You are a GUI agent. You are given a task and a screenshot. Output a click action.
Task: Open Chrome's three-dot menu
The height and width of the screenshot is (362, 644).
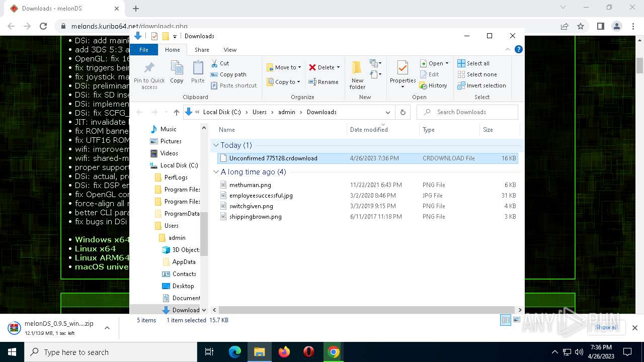632,26
